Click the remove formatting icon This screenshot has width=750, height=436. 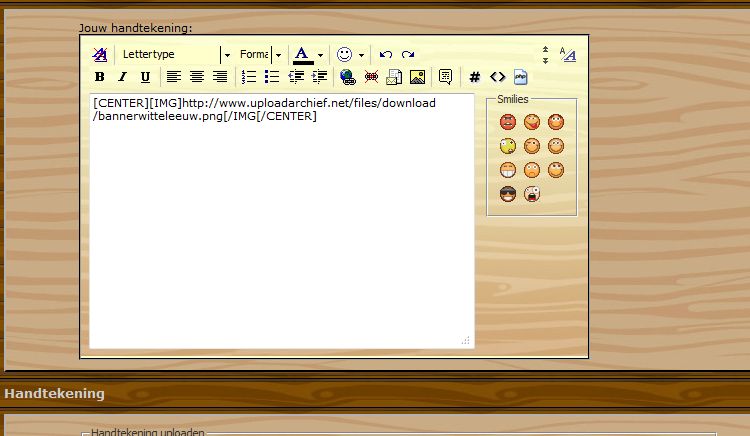[x=99, y=54]
